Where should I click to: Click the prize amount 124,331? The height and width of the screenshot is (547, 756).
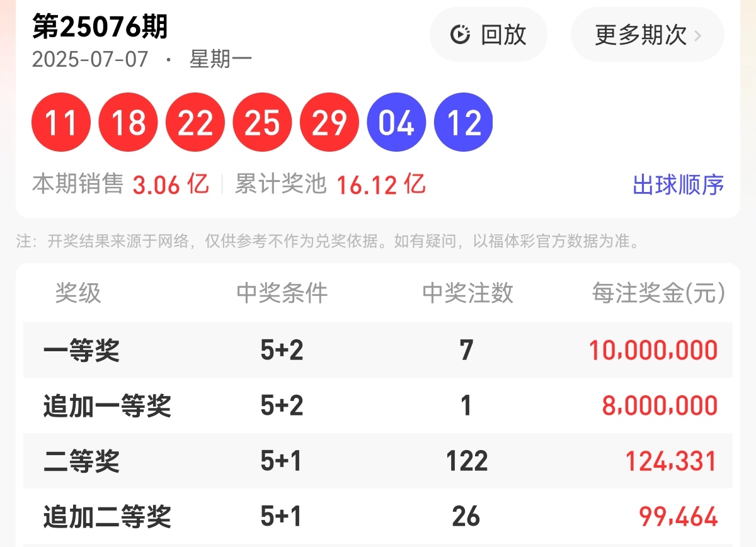tap(672, 461)
